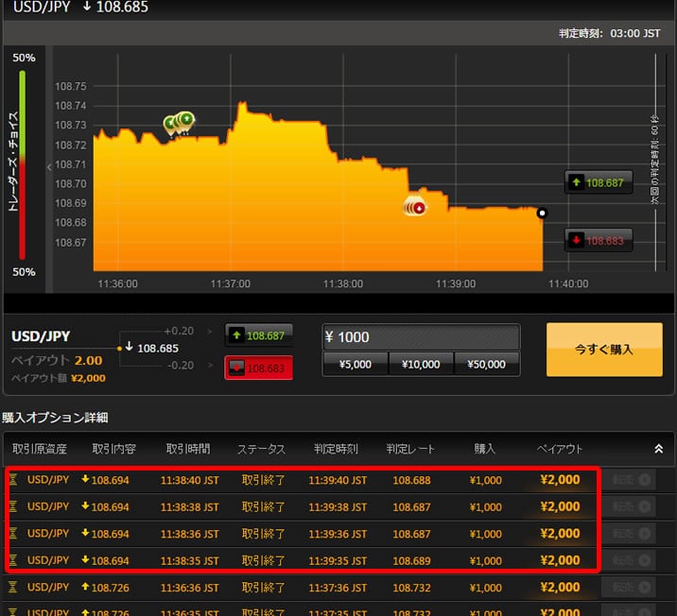Click the 11:39:40 JST judgment time cell
The width and height of the screenshot is (677, 616).
point(338,480)
